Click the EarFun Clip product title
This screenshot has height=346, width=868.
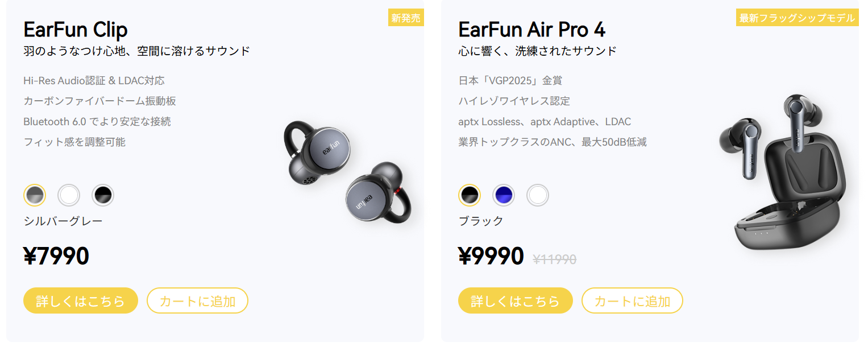76,30
